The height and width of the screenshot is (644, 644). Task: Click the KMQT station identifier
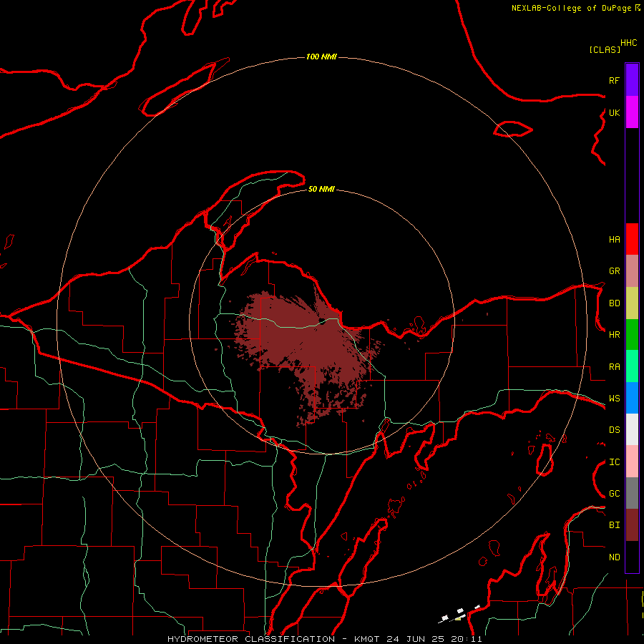[367, 639]
